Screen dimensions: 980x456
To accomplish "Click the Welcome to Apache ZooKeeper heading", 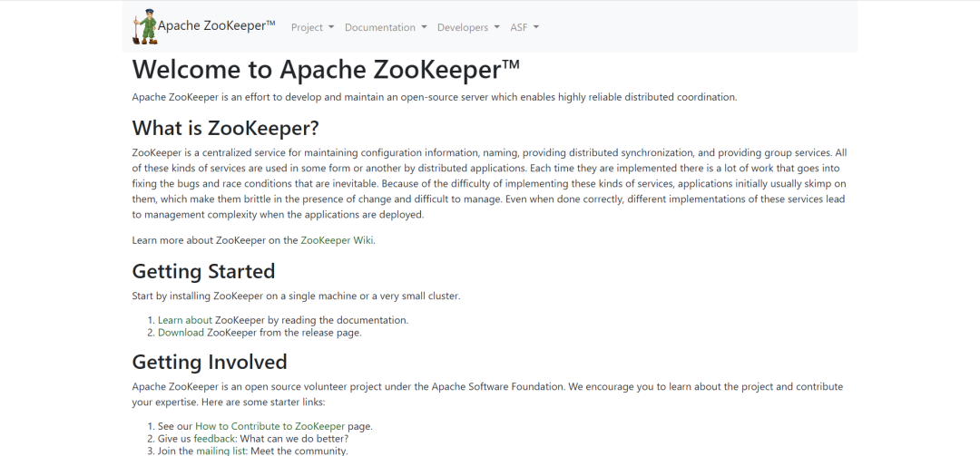I will 326,69.
